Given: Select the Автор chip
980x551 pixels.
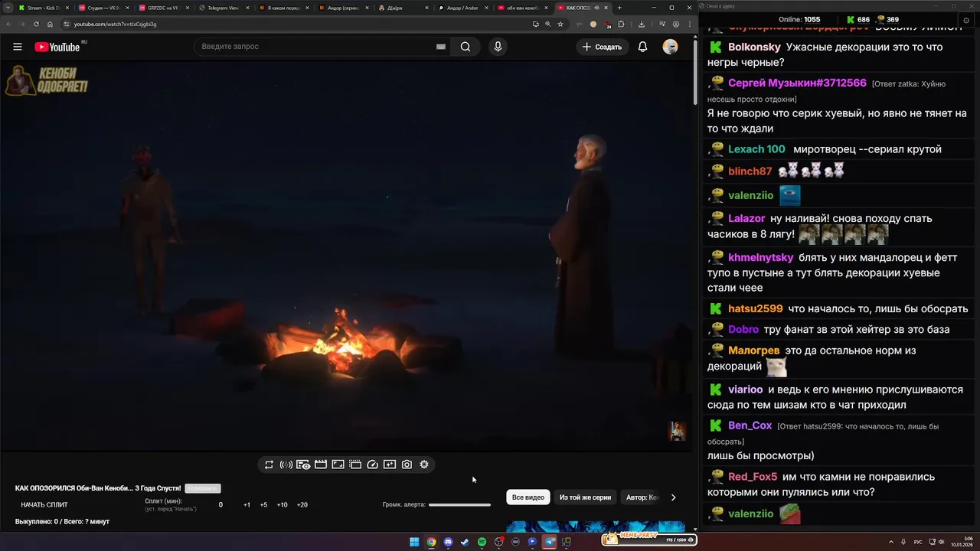Looking at the screenshot, I should [x=642, y=497].
